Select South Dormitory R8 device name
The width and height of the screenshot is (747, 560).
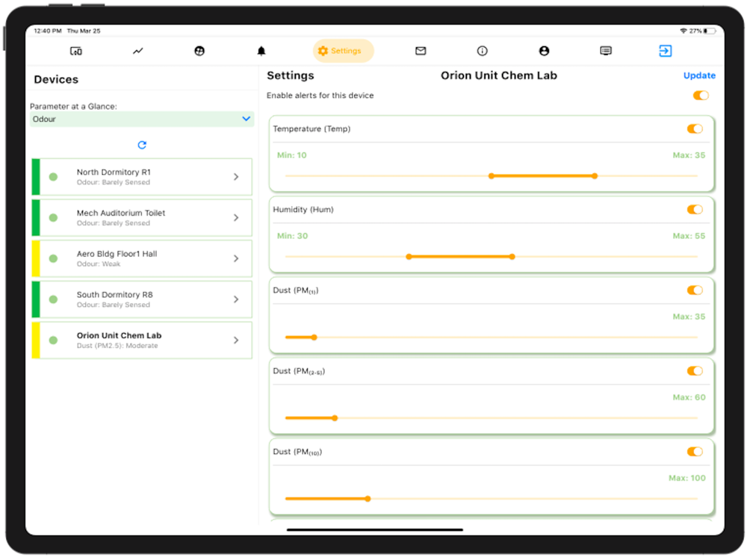click(x=115, y=295)
